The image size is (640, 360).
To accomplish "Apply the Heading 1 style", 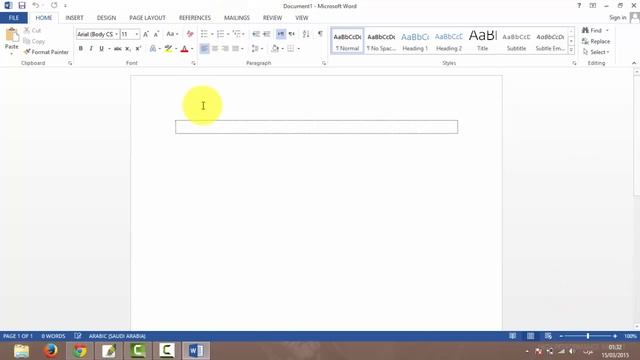I will point(415,41).
